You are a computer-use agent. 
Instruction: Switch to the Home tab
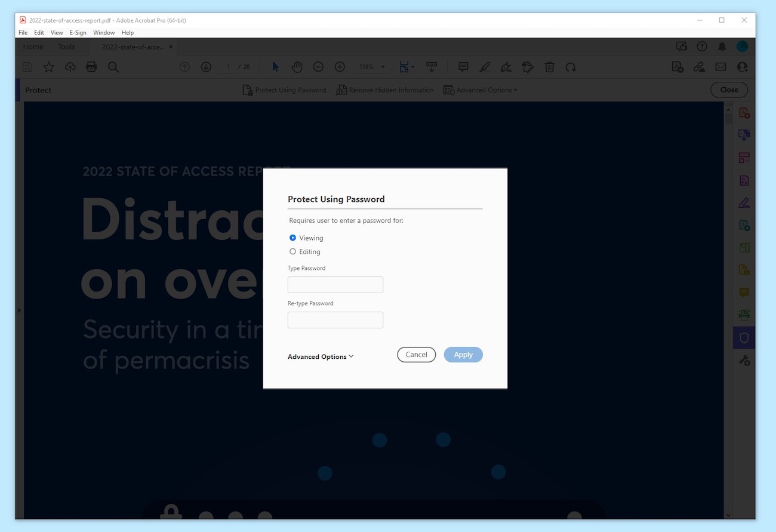[33, 47]
